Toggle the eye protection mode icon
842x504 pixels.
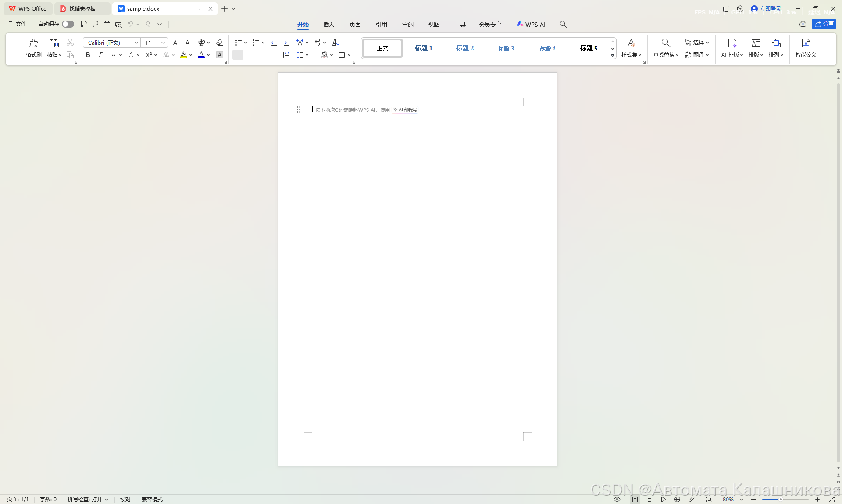pyautogui.click(x=617, y=499)
